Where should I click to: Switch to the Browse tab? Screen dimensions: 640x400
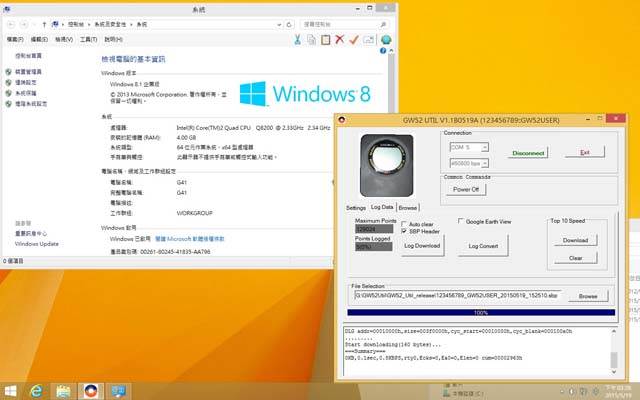coord(408,207)
